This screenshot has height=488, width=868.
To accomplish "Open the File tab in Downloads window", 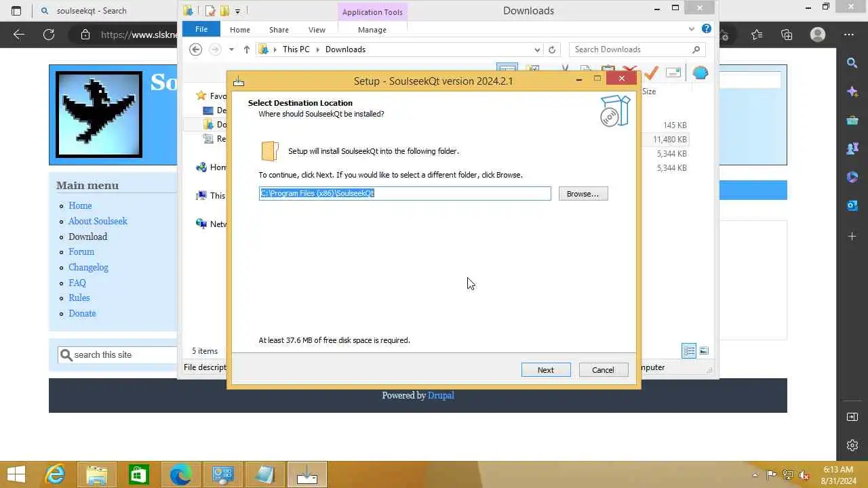I will 201,29.
